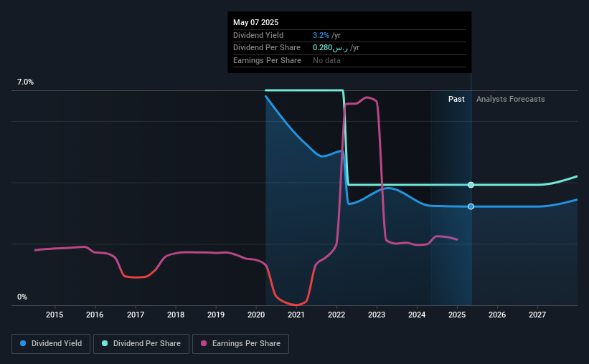Click the 2023 x-axis label
589x364 pixels.
pos(377,315)
